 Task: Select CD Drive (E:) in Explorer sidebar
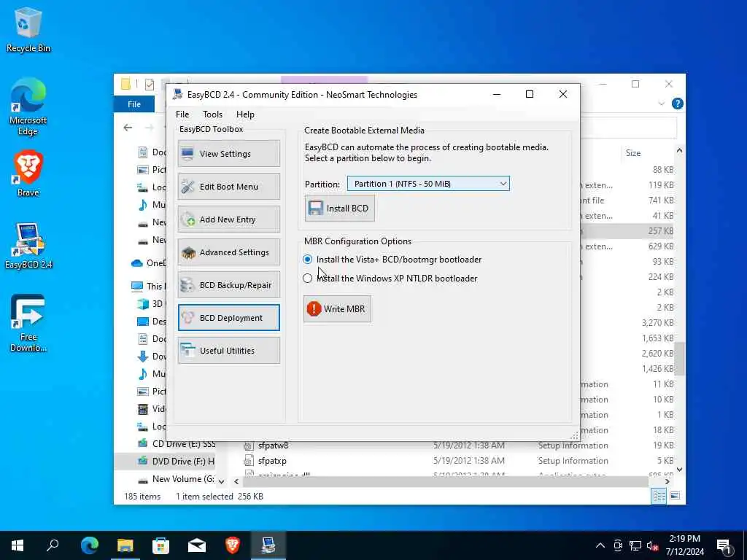(177, 444)
